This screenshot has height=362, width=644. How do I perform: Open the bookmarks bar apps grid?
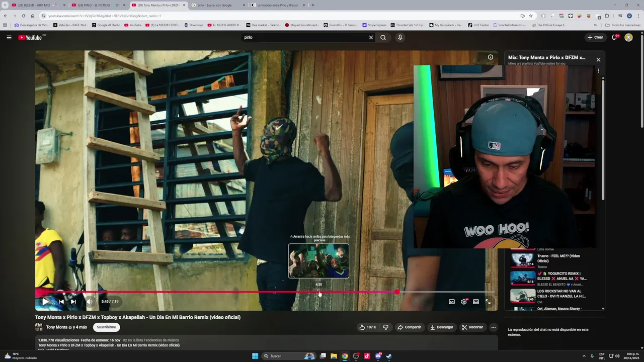point(5,25)
